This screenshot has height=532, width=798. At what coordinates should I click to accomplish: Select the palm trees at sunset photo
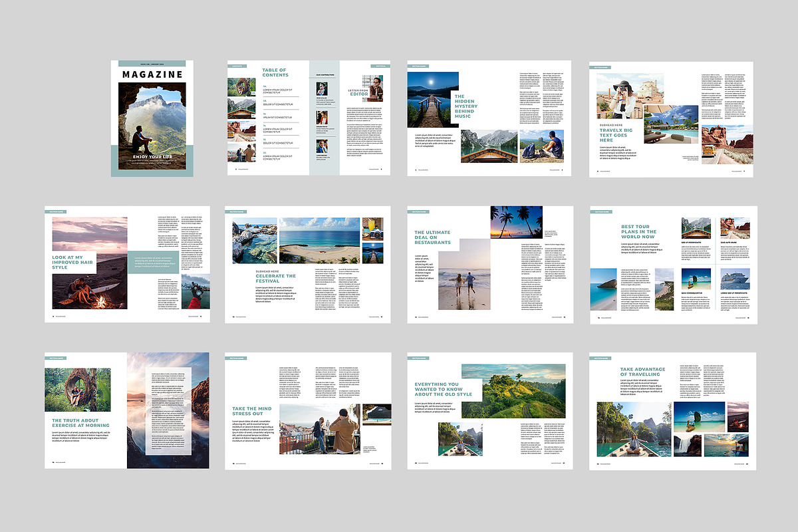coord(516,222)
